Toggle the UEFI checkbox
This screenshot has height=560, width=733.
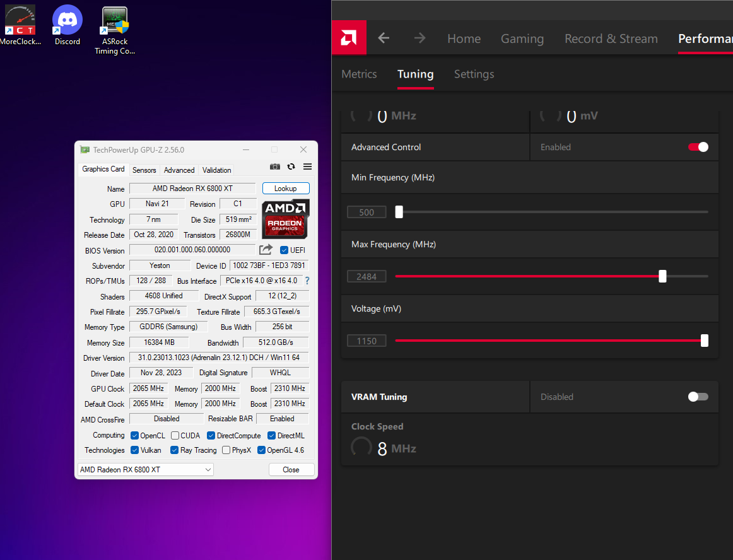[284, 250]
